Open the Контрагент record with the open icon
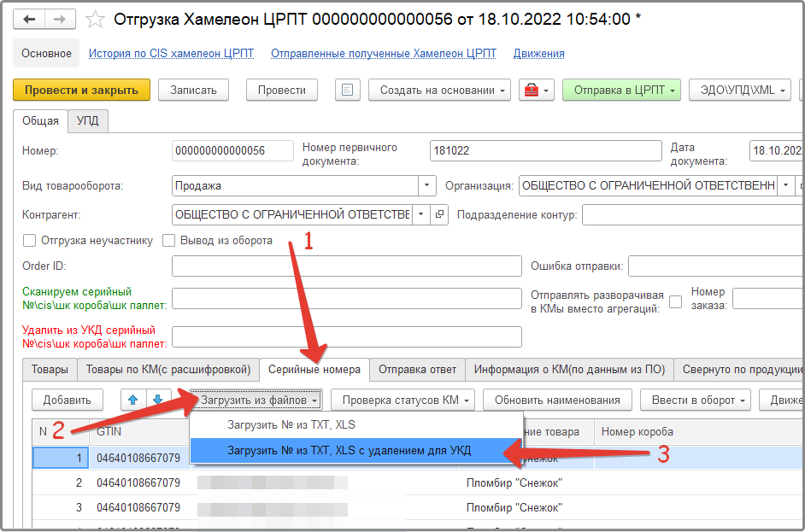Viewport: 805px width, 532px height. point(439,214)
